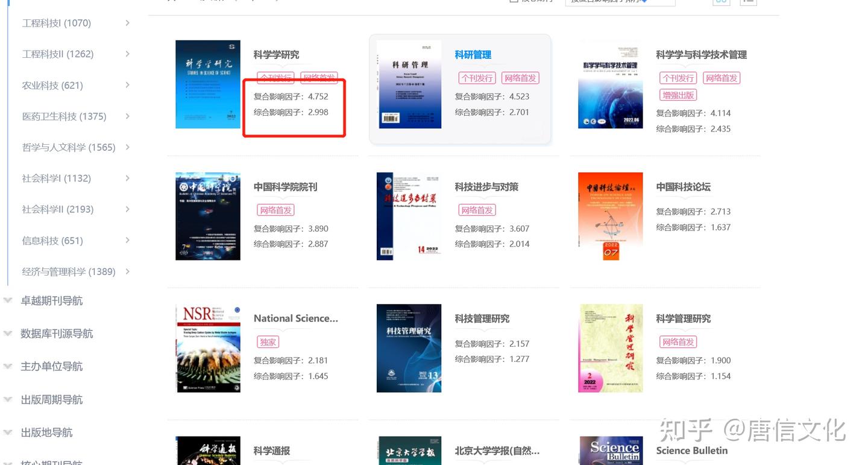Open the 科学通报 title link
This screenshot has width=868, height=465.
[272, 451]
